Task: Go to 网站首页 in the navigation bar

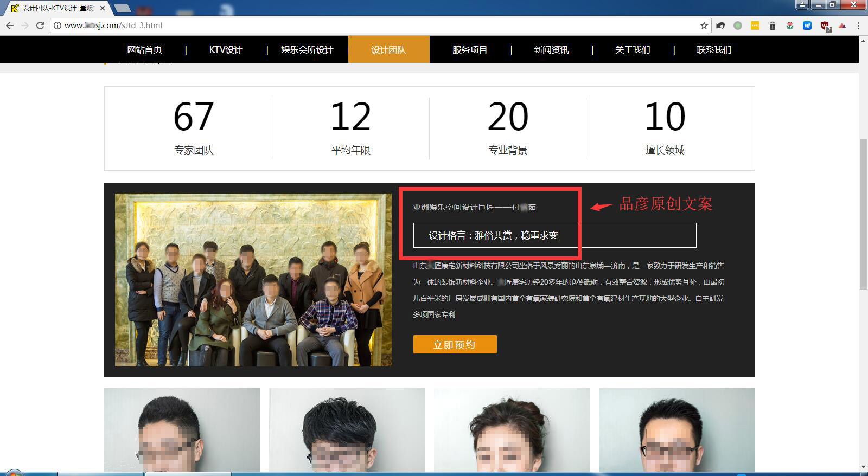Action: pyautogui.click(x=144, y=50)
